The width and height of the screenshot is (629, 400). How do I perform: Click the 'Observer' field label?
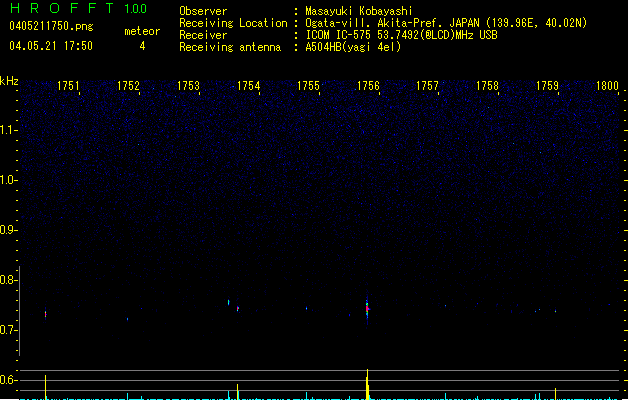(203, 11)
